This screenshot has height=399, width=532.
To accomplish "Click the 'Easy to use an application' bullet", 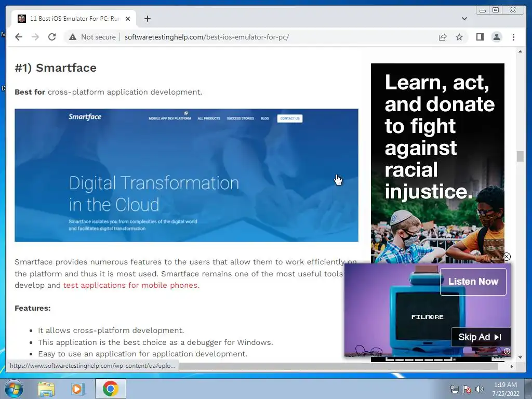I will (142, 354).
